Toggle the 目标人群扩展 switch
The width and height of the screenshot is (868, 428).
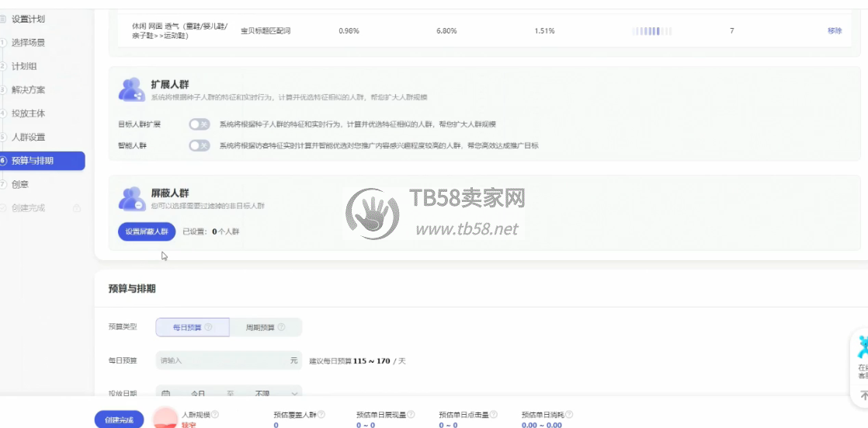point(200,124)
